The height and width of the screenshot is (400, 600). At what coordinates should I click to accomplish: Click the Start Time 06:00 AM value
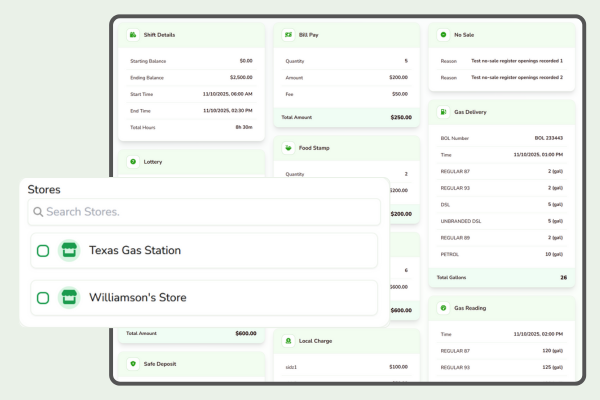tap(227, 94)
